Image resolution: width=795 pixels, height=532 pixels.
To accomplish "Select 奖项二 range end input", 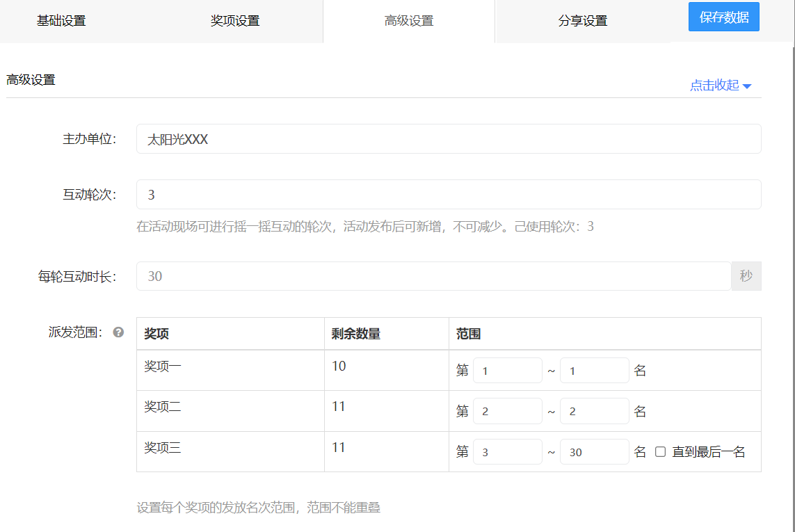I will coord(594,410).
